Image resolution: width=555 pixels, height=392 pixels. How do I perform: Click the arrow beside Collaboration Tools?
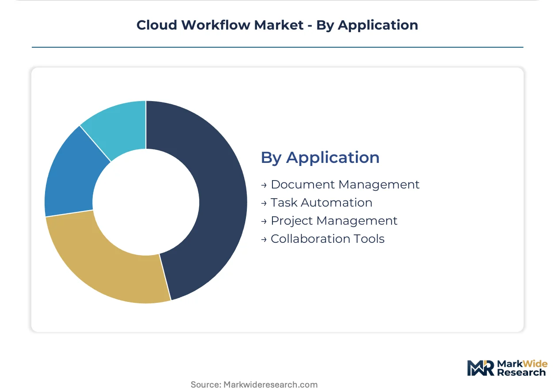(264, 239)
